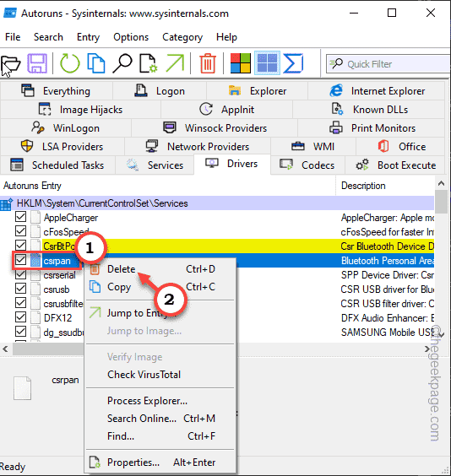The image size is (451, 476).
Task: Open the Help menu
Action: 226,37
